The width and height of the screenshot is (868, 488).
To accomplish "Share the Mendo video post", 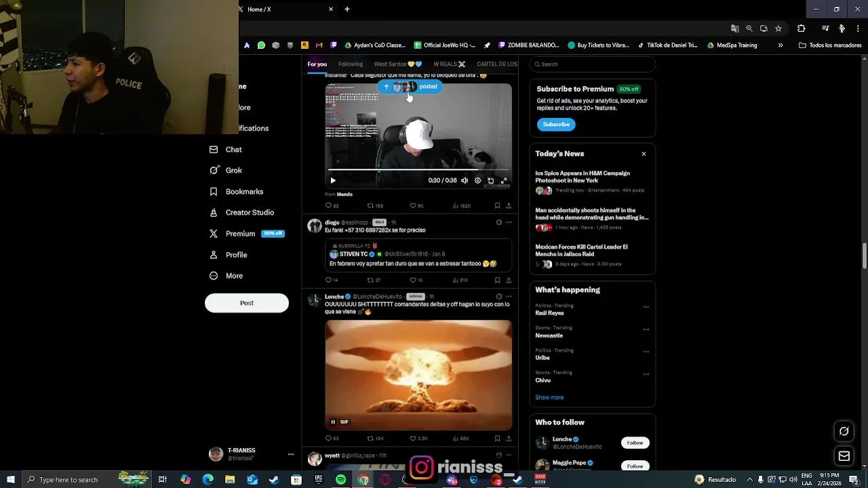I will [x=509, y=205].
